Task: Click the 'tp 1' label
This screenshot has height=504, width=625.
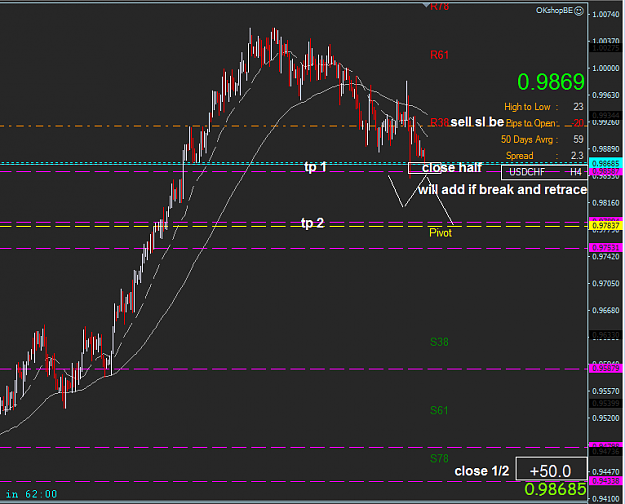Action: point(315,167)
